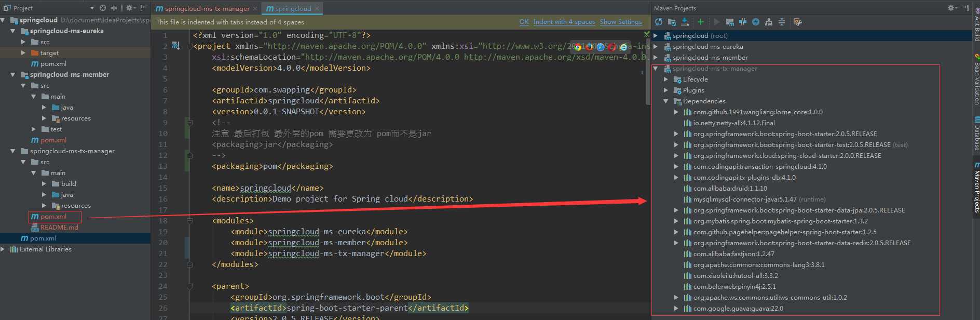Image resolution: width=980 pixels, height=320 pixels.
Task: Click the Run Maven build icon
Action: click(x=717, y=22)
